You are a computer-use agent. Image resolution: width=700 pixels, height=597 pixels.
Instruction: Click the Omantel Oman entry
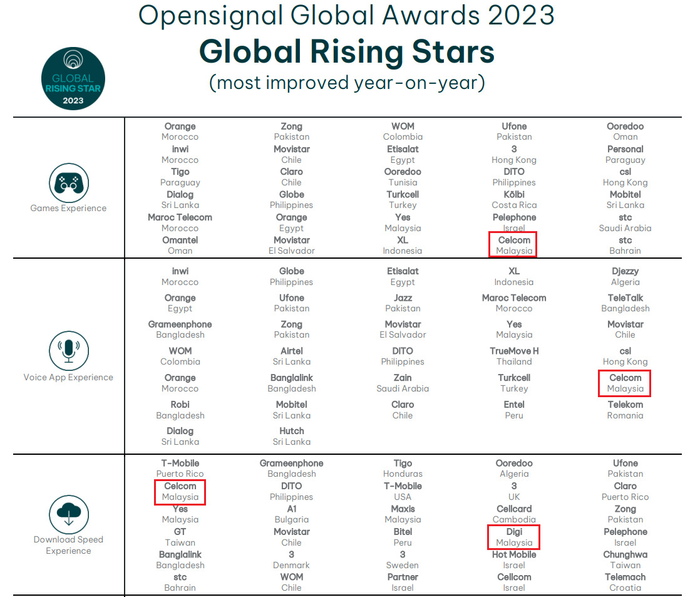180,245
